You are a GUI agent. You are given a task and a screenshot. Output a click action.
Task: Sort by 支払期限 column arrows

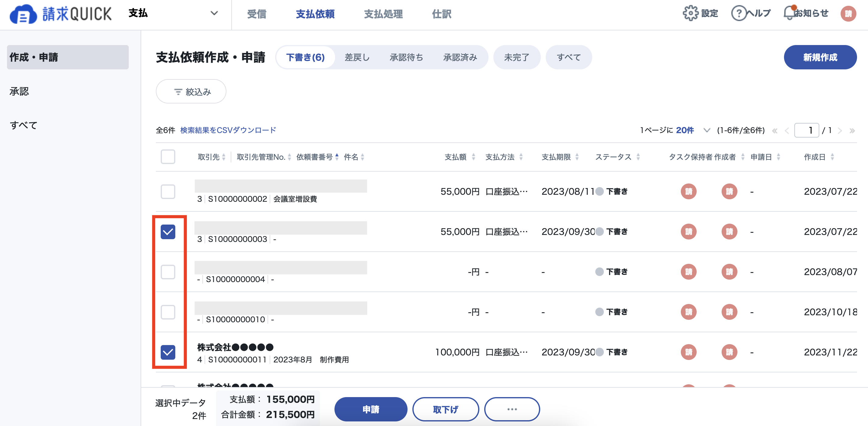tap(576, 157)
